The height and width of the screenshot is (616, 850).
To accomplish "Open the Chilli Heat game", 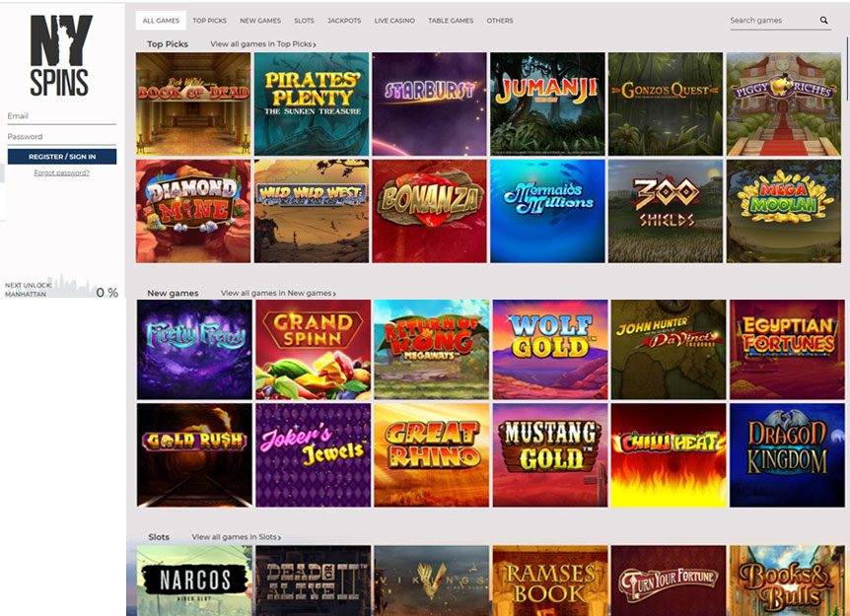I will pos(669,455).
